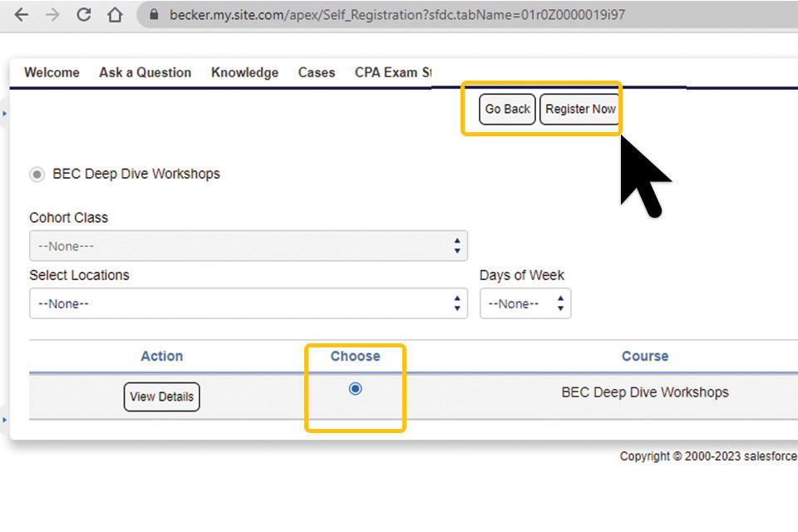Viewport: 798px width, 532px height.
Task: Reload the page with the refresh icon
Action: pos(84,15)
